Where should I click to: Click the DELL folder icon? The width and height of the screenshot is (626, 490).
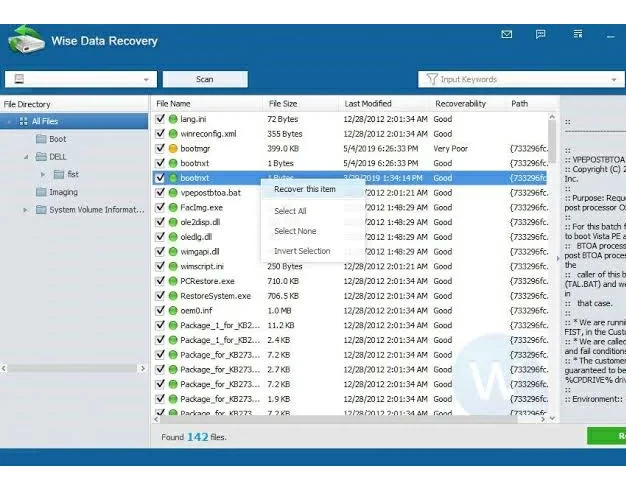tap(41, 157)
